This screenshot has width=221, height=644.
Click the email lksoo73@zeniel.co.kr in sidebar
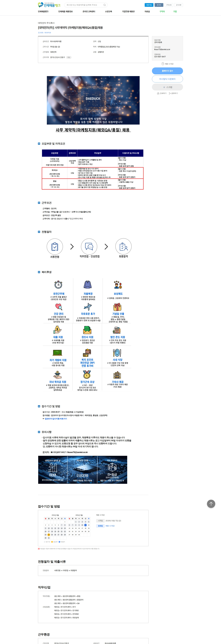[x=162, y=49]
